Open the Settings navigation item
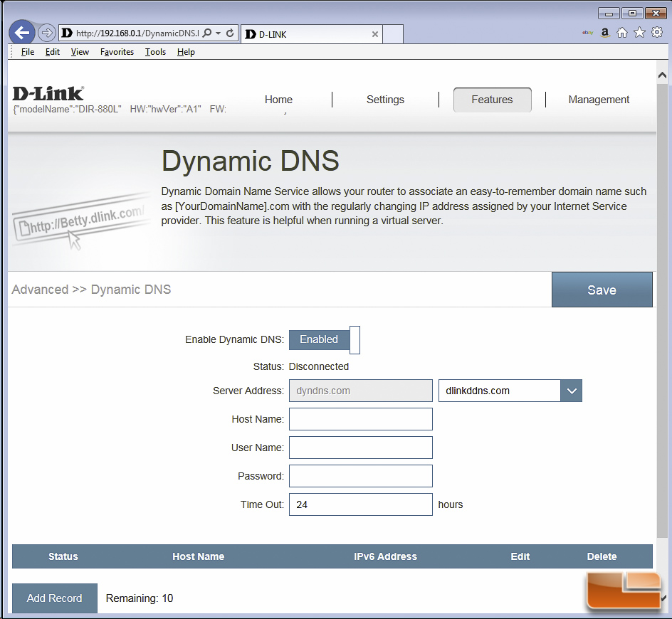The height and width of the screenshot is (619, 672). point(385,100)
